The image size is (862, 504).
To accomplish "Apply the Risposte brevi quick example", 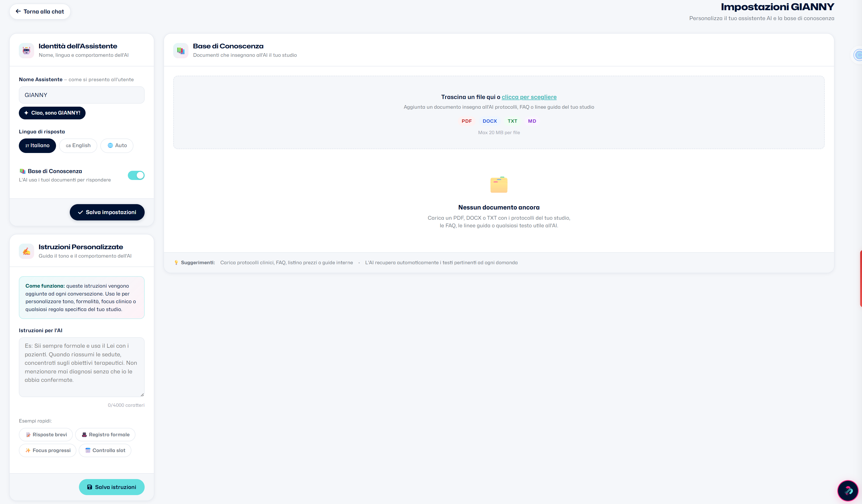I will pos(46,435).
